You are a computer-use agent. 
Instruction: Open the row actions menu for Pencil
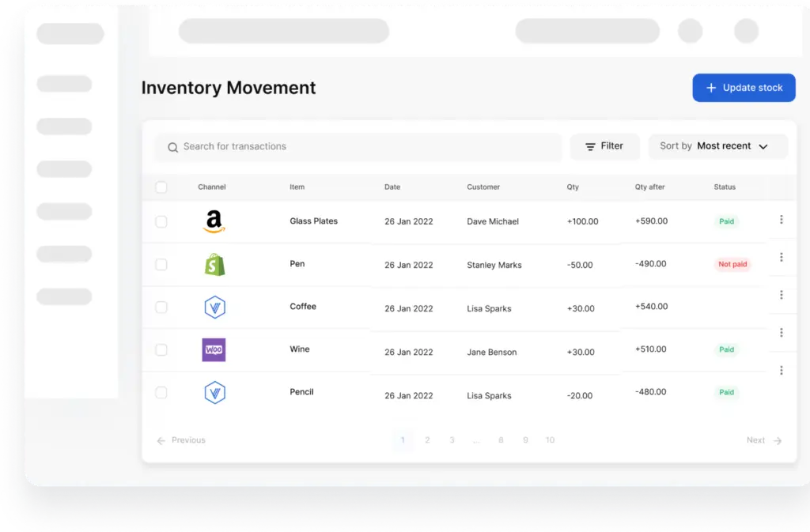tap(782, 369)
